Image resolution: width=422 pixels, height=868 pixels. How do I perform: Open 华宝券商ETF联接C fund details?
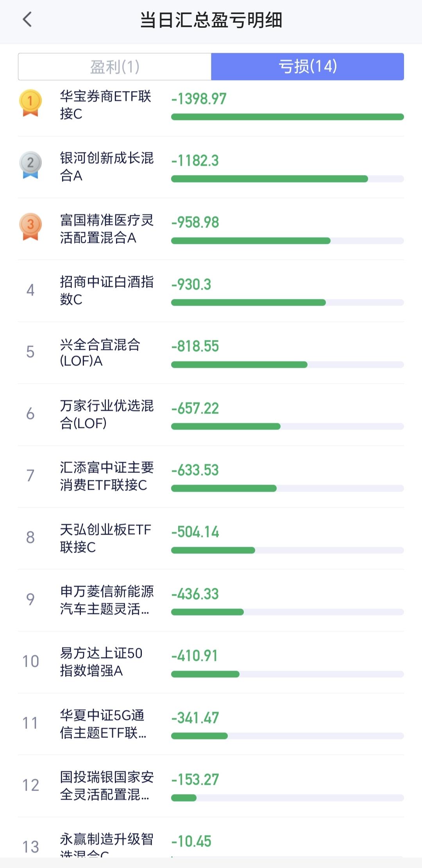coord(105,105)
